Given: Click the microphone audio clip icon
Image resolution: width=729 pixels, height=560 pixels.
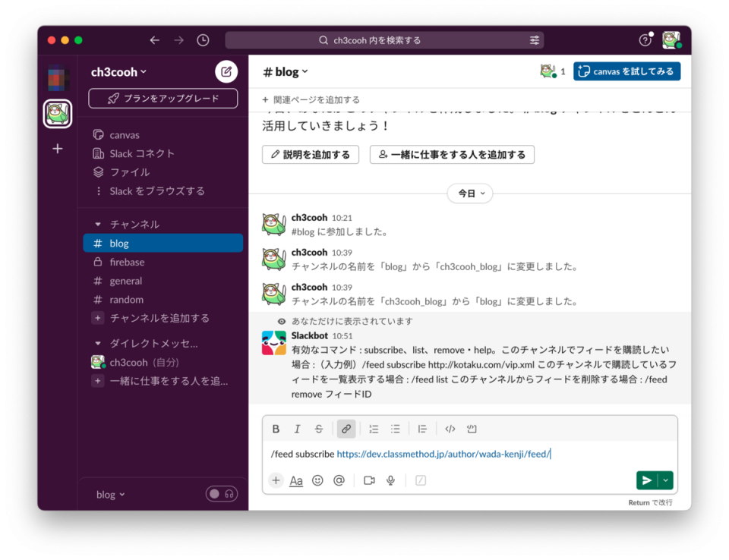Looking at the screenshot, I should point(390,480).
